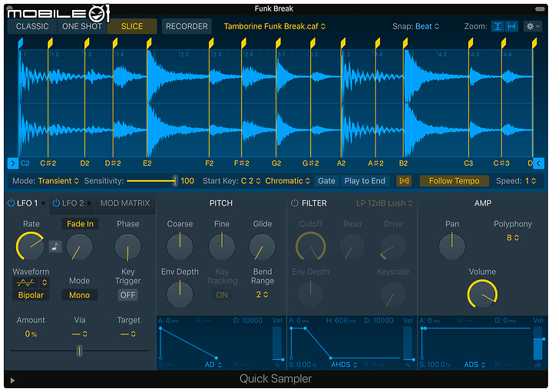Click the Amp Volume knob

click(482, 294)
